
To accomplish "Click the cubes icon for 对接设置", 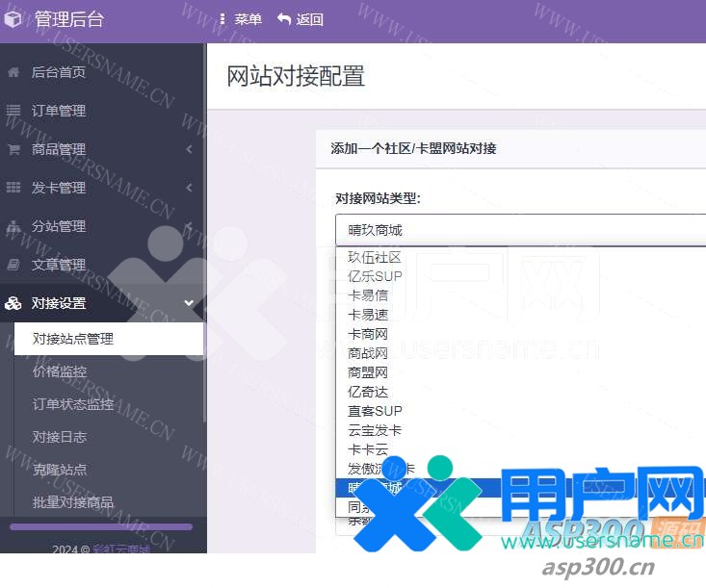I will [x=13, y=303].
